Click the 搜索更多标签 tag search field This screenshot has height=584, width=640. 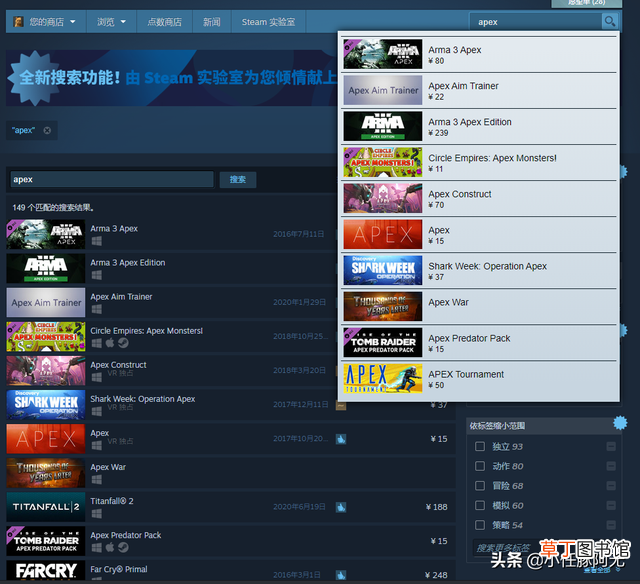506,548
